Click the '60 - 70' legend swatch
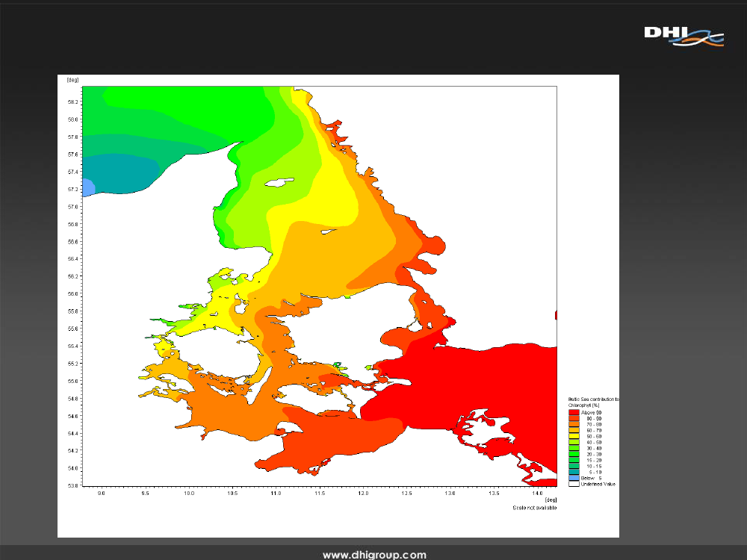 point(574,431)
